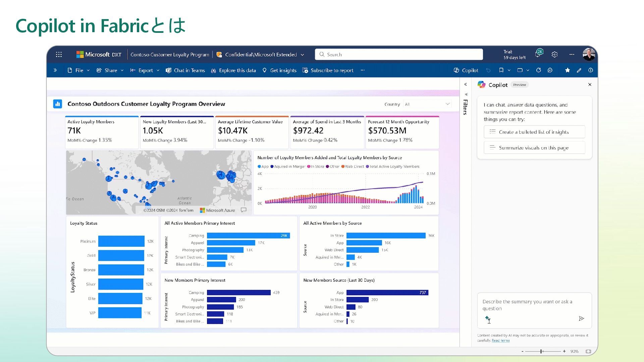Click the Microsoft Azure map attribution
644x362 pixels.
point(217,210)
